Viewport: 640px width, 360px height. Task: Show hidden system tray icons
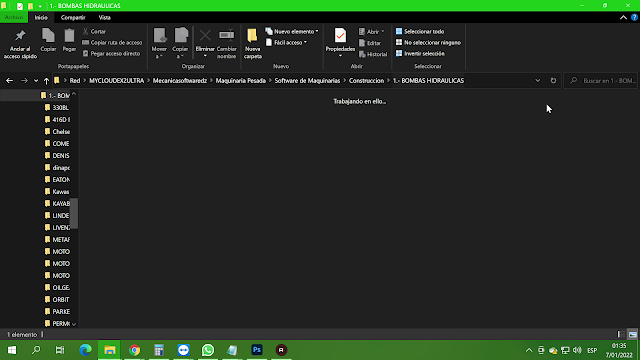point(529,350)
